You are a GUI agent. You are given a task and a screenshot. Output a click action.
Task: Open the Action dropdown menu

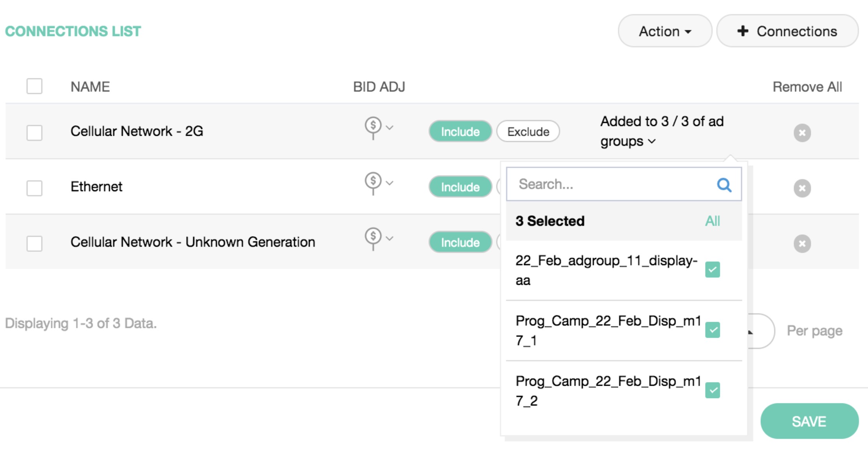(665, 31)
